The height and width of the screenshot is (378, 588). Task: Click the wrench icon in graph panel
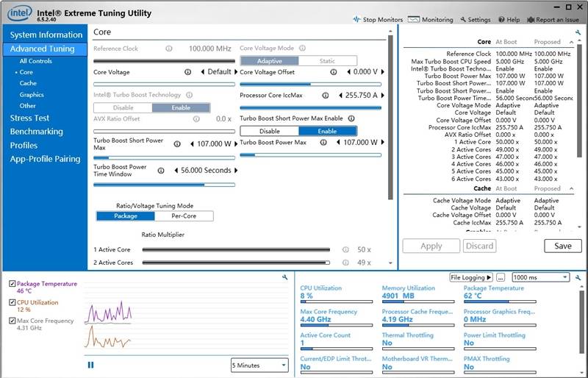pos(285,277)
